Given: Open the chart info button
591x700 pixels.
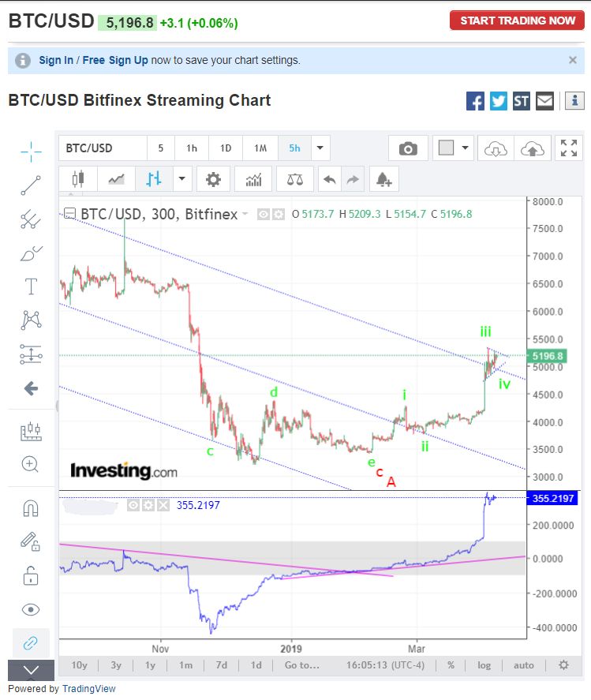Looking at the screenshot, I should pyautogui.click(x=574, y=101).
